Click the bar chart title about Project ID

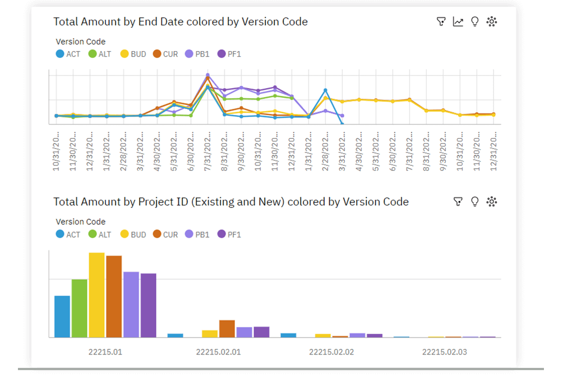click(230, 202)
